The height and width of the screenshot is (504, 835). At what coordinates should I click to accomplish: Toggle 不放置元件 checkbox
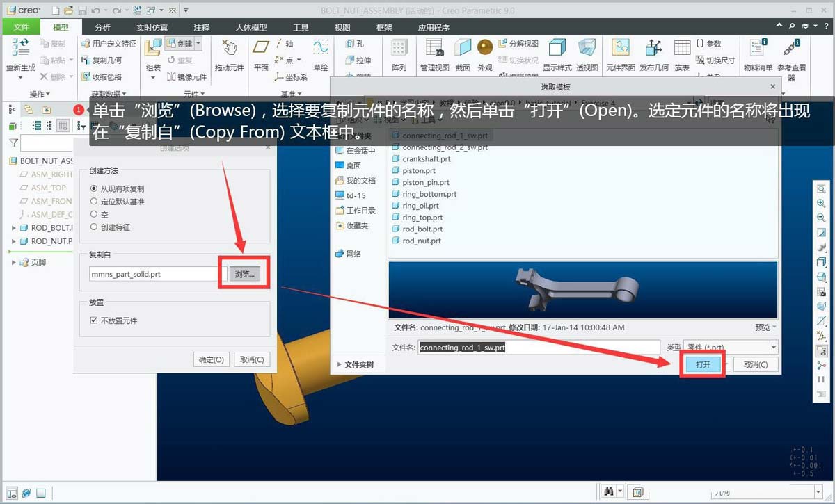(x=94, y=320)
